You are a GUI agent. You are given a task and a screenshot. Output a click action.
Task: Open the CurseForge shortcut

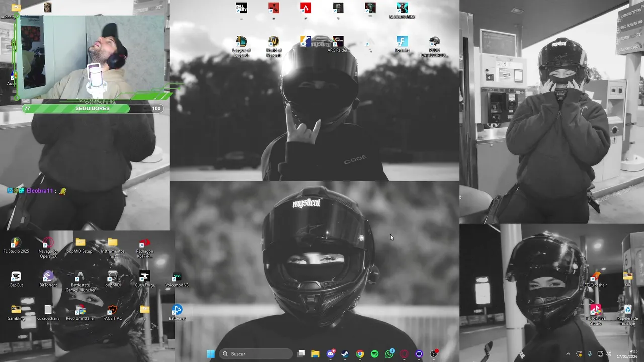tap(145, 279)
